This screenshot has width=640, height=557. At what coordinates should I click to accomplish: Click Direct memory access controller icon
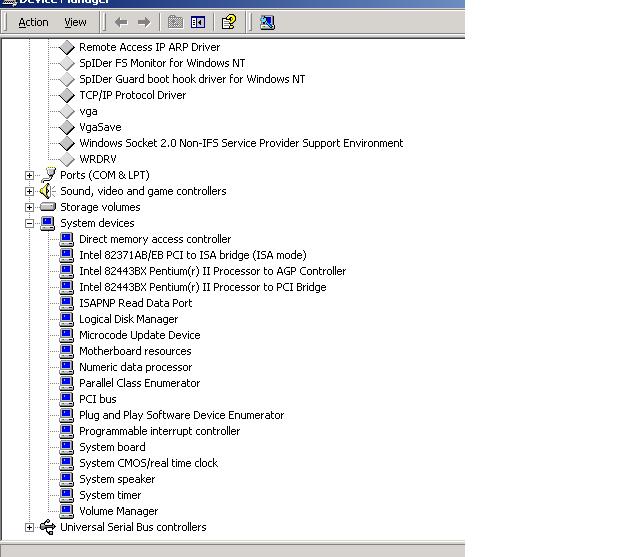(67, 239)
